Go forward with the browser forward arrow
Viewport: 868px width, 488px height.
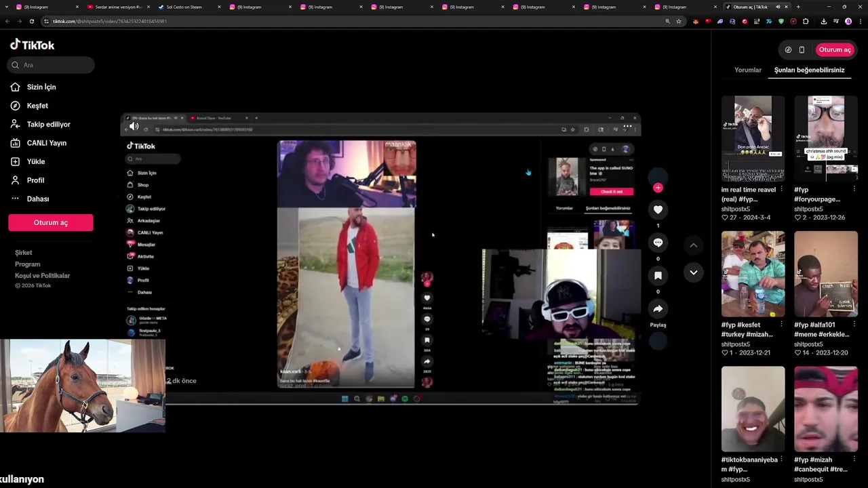click(20, 21)
